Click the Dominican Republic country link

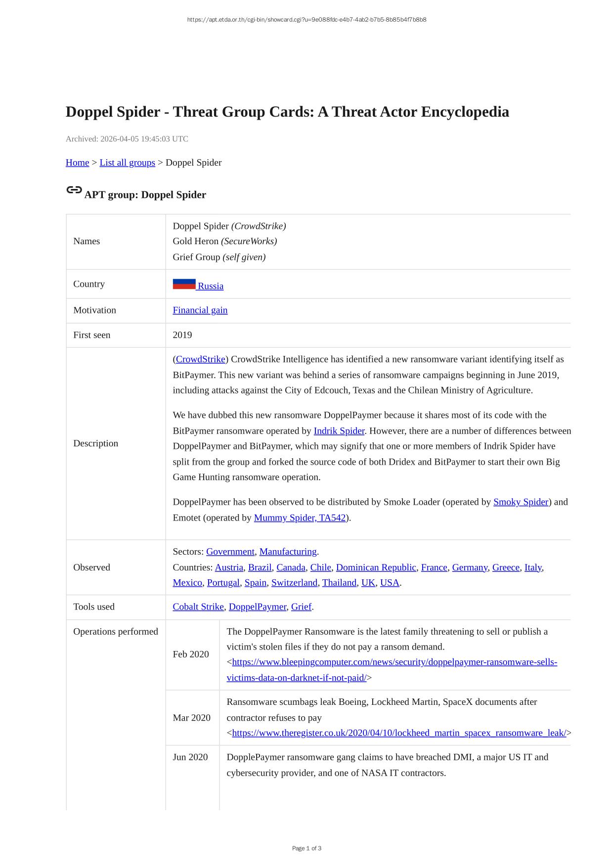(376, 567)
